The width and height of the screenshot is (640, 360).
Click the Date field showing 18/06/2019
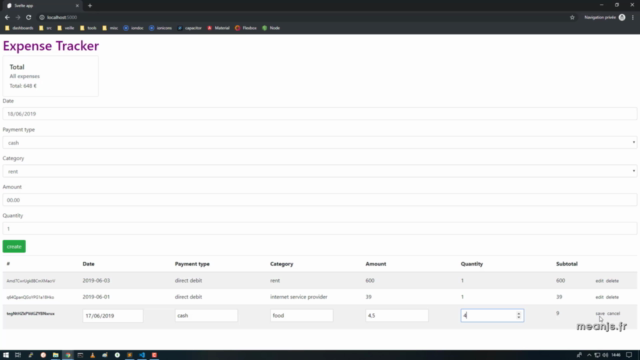pyautogui.click(x=320, y=114)
